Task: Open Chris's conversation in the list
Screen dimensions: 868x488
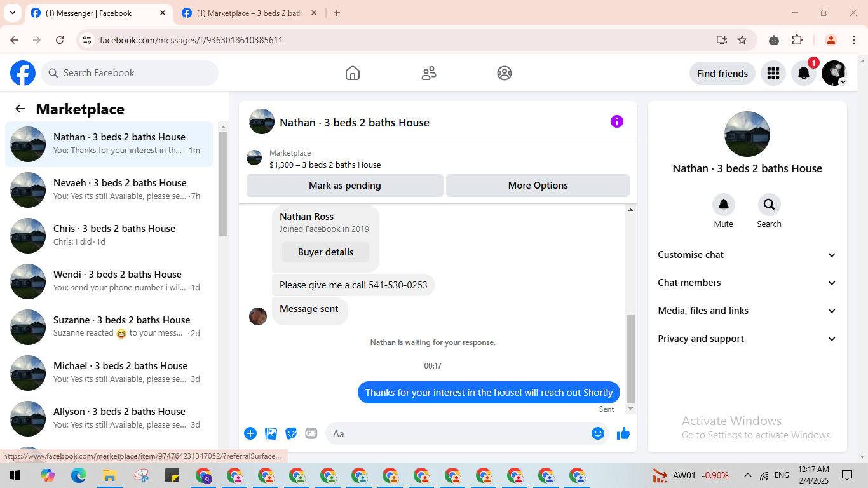Action: [109, 234]
